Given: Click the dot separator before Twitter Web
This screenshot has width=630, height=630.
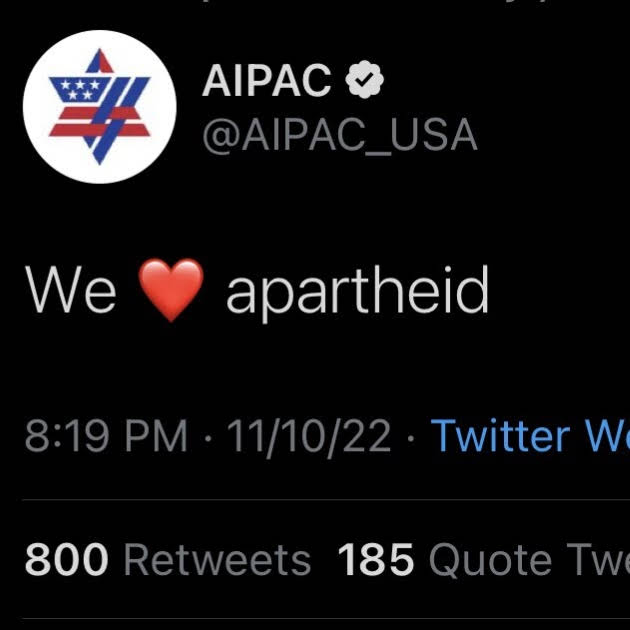Looking at the screenshot, I should 411,438.
